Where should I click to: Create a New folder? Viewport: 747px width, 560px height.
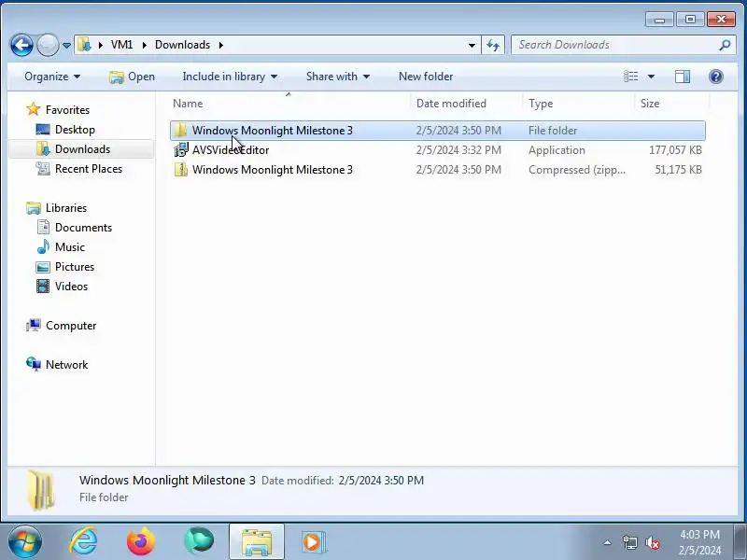click(x=426, y=77)
